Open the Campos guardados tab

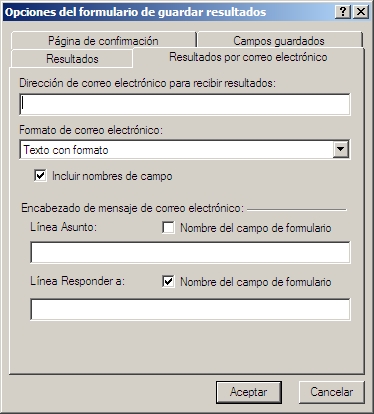279,41
